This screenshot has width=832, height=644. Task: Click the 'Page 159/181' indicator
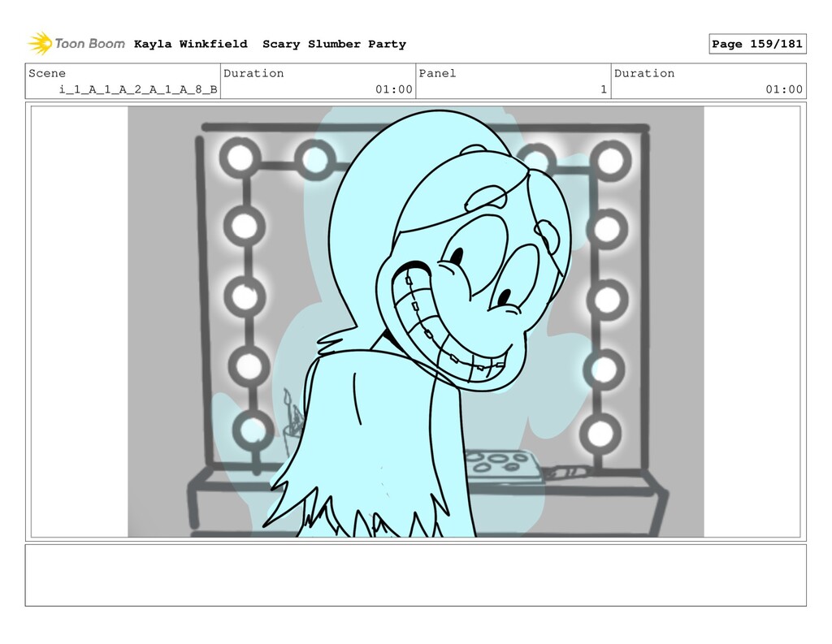pyautogui.click(x=757, y=44)
